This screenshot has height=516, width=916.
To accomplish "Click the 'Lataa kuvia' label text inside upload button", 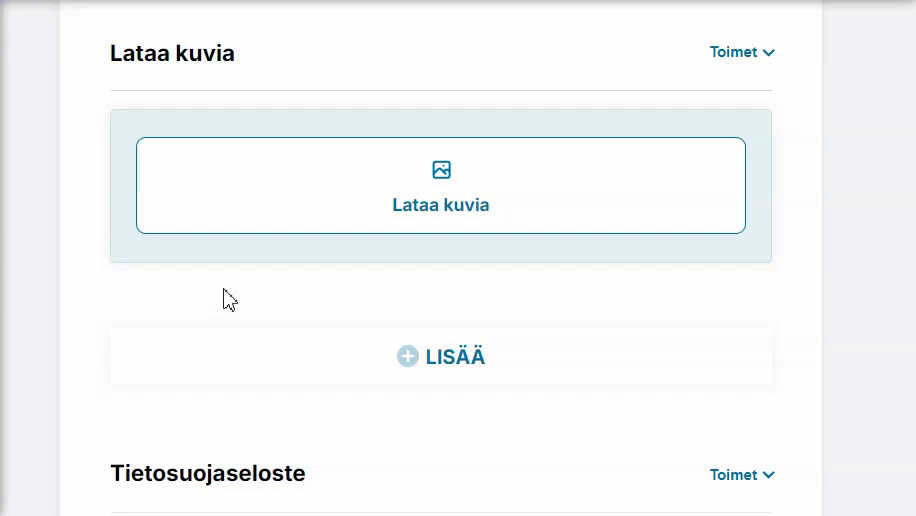I will tap(441, 205).
